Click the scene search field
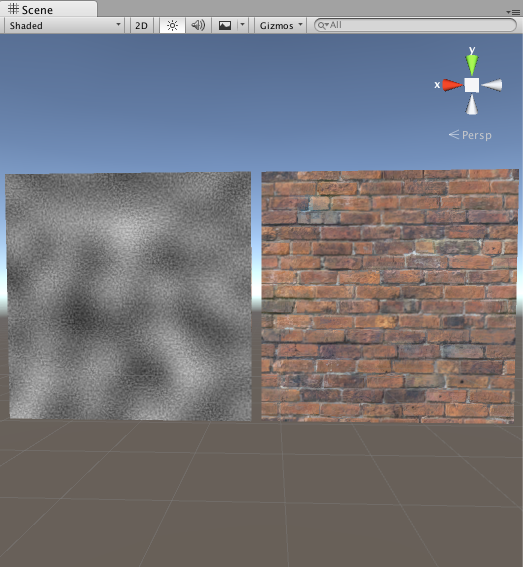 coord(415,25)
